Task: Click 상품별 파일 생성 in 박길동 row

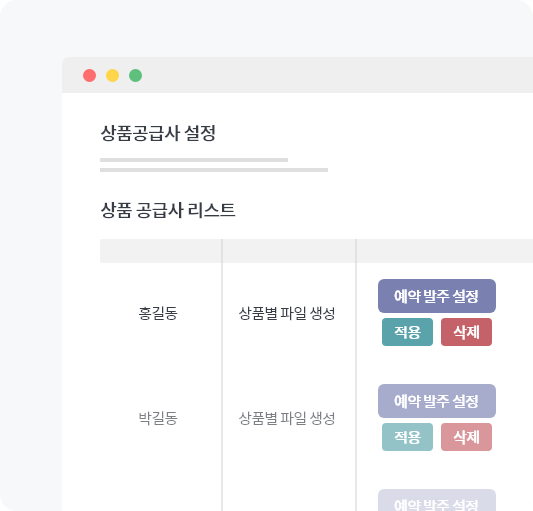Action: [x=287, y=418]
